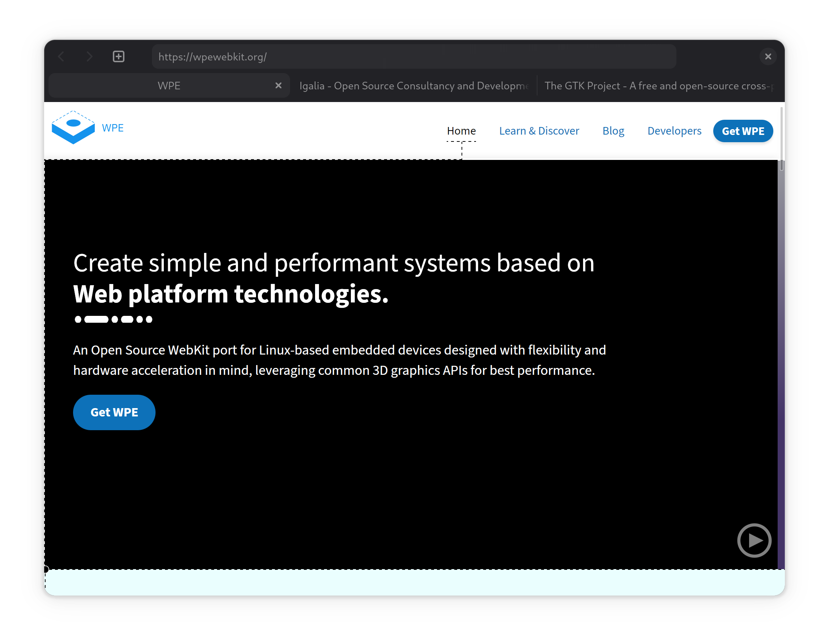The image size is (829, 644).
Task: Click the WPE text beside the logo
Action: (113, 128)
